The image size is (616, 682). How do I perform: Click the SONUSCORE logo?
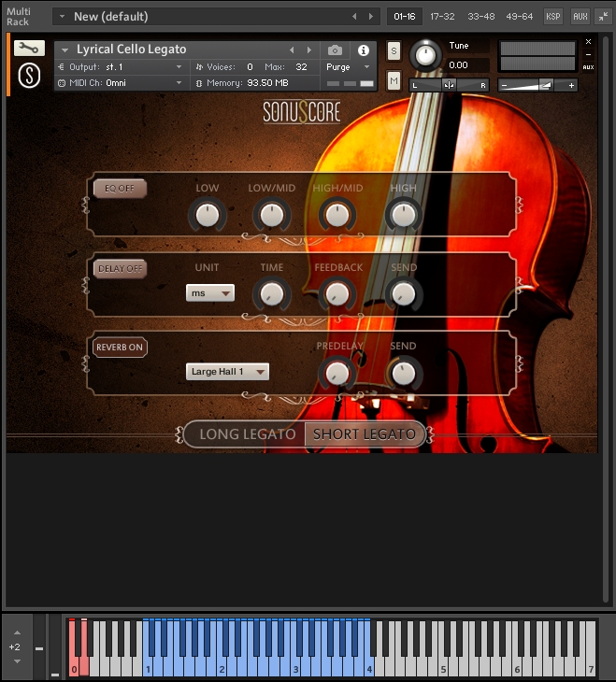click(302, 112)
